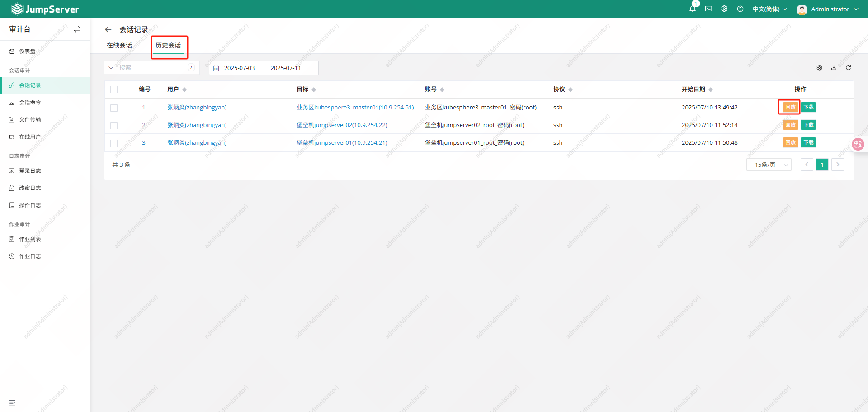This screenshot has height=412, width=868.
Task: Open 仪表盘 in sidebar
Action: coord(45,52)
